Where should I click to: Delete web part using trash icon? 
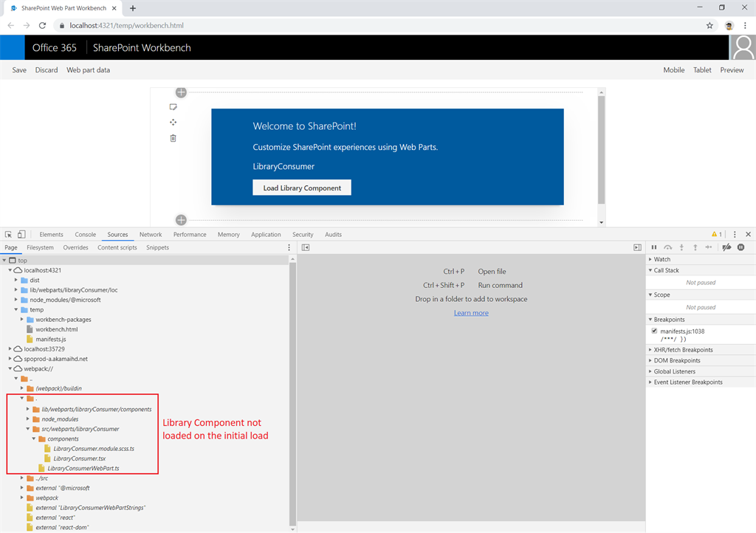click(x=173, y=138)
